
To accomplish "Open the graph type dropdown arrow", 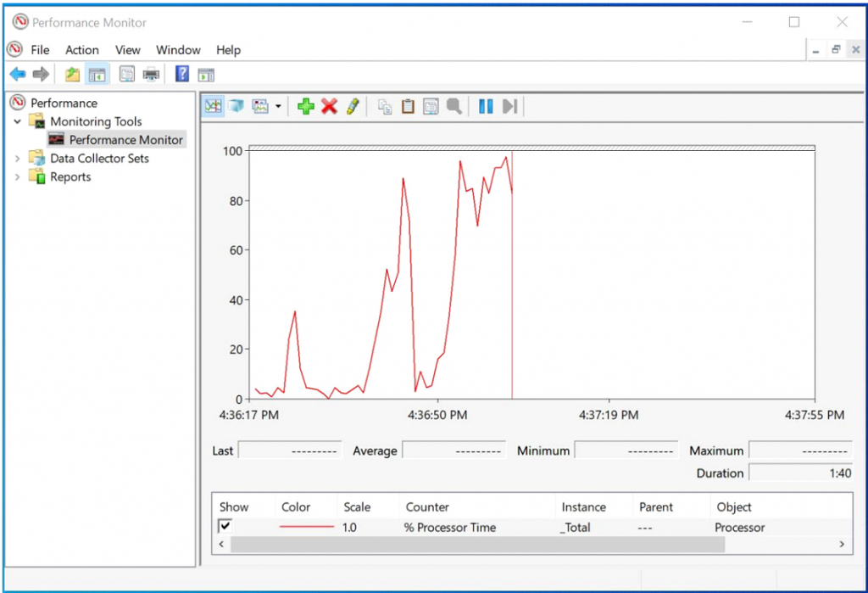I will tap(279, 105).
